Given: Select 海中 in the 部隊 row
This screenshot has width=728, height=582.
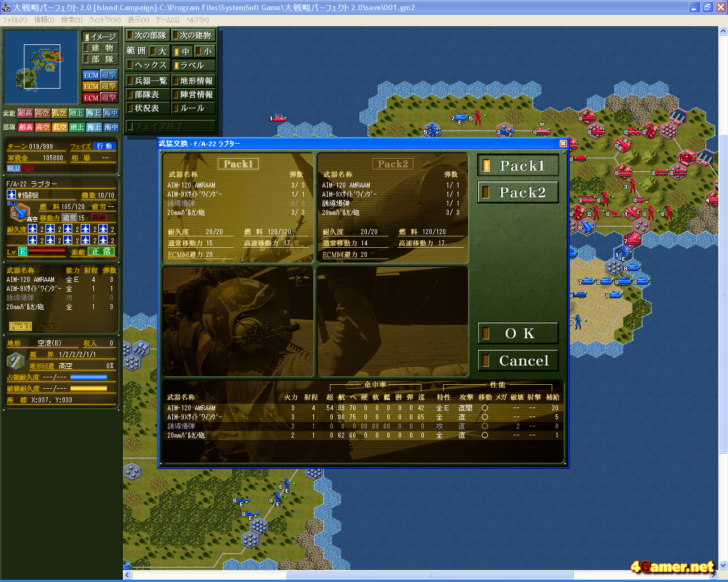Looking at the screenshot, I should click(111, 127).
